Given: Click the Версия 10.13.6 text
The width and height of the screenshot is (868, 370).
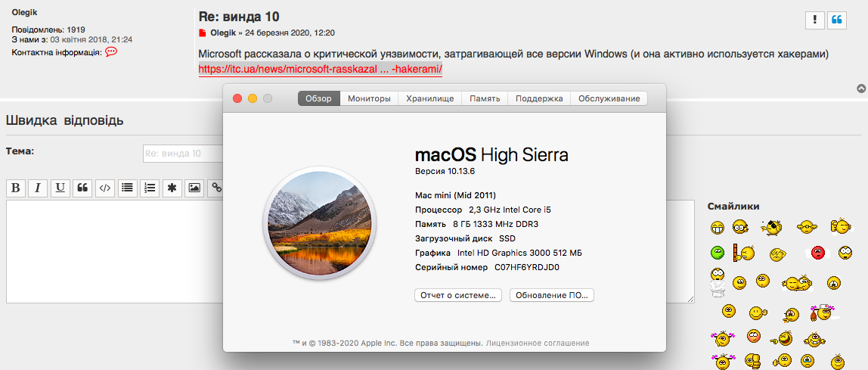Looking at the screenshot, I should [445, 170].
